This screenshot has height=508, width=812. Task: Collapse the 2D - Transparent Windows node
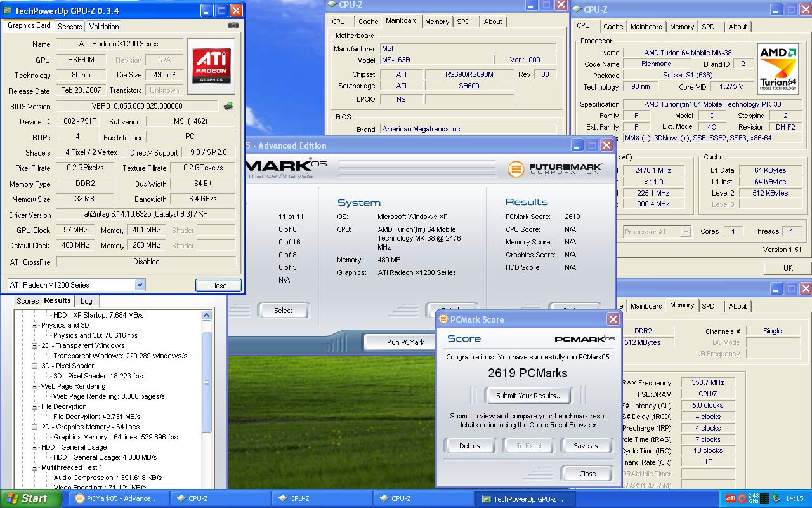(35, 345)
